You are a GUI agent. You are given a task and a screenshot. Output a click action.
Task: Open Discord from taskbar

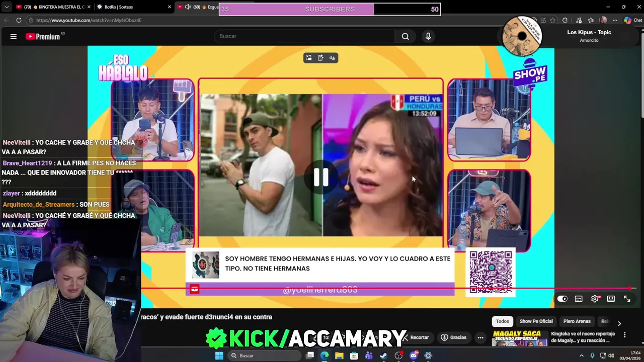pos(414,355)
